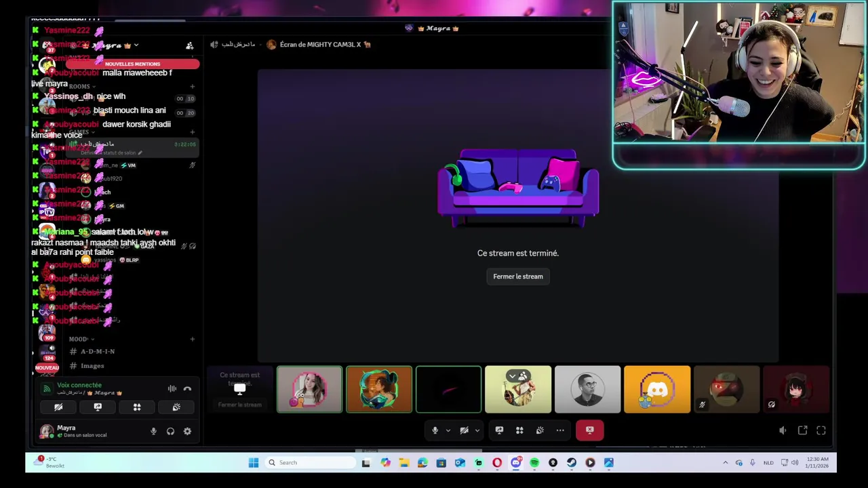Share screen from voice connected panel
This screenshot has height=488, width=868.
pos(98,407)
